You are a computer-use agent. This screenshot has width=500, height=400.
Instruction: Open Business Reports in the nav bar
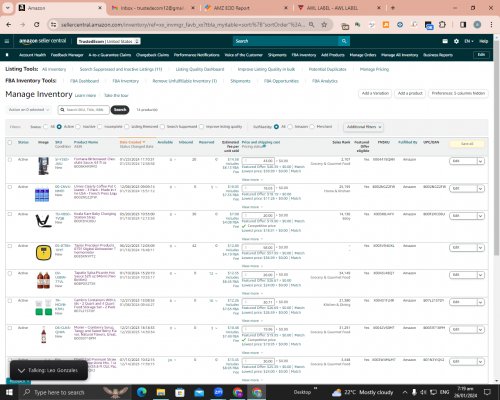(438, 55)
